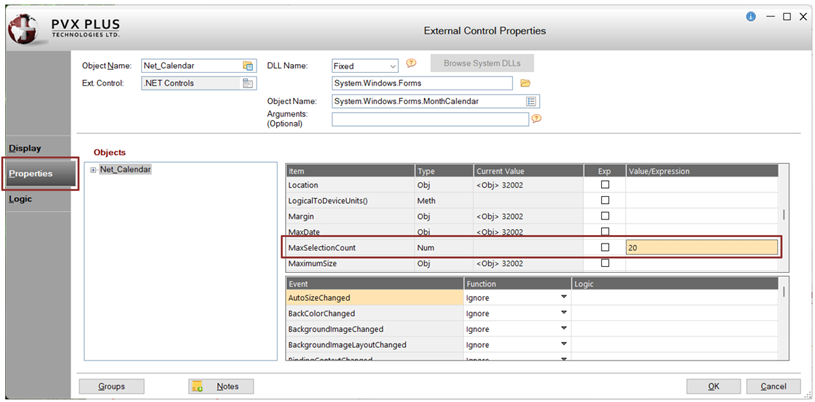Screen dimensions: 815x402
Task: Open the folder browse icon for System.Windows.Forms
Action: pos(525,83)
